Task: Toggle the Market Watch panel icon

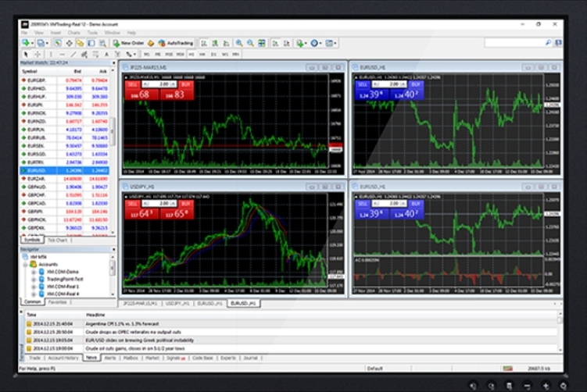Action: click(x=58, y=43)
